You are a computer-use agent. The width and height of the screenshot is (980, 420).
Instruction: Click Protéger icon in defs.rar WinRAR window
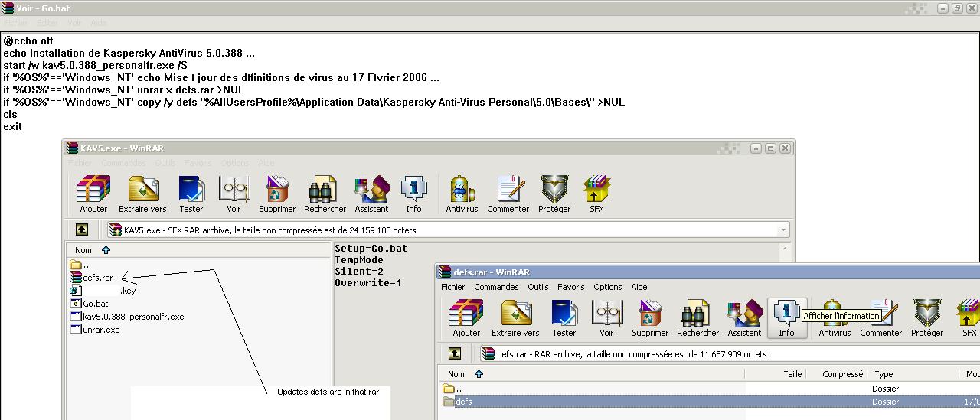point(927,318)
